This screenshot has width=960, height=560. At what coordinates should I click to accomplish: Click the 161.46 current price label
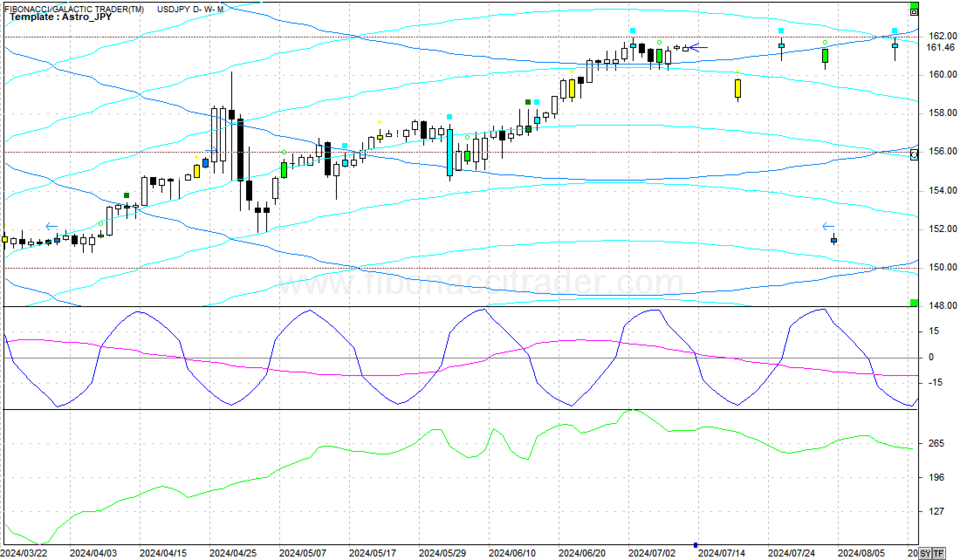(939, 48)
